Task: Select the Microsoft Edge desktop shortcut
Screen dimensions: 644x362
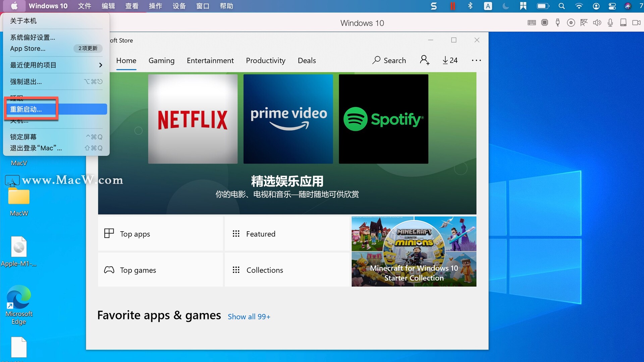Action: (19, 305)
